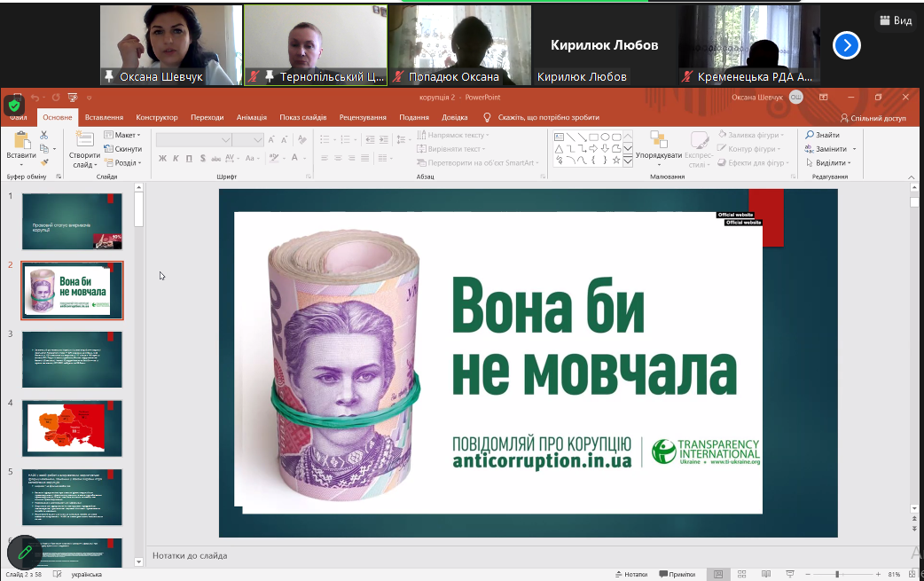The width and height of the screenshot is (924, 581).
Task: Click fit slide to window icon
Action: [912, 574]
